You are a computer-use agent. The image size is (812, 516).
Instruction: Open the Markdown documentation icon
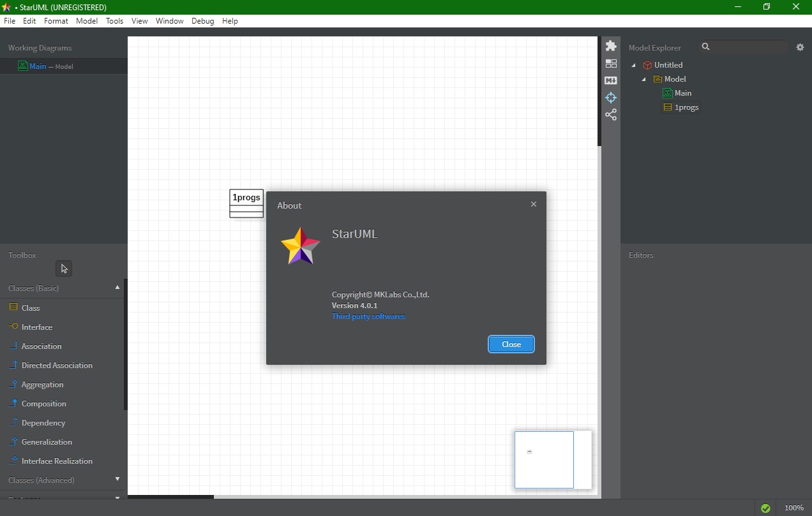point(611,80)
